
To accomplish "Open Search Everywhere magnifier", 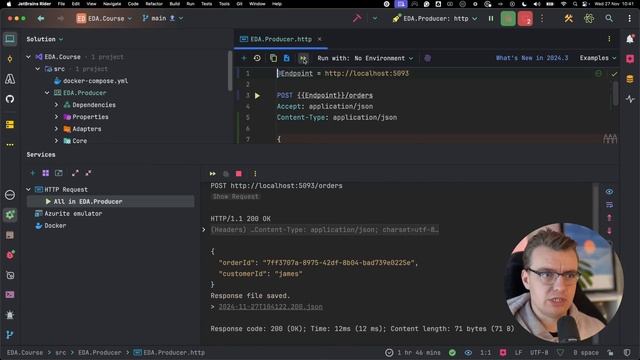I will click(609, 18).
